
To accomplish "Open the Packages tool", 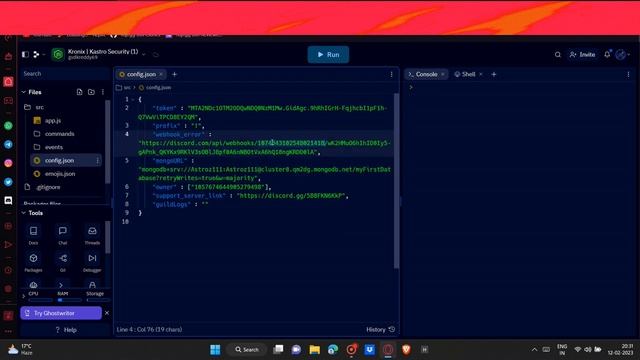I will point(33,262).
